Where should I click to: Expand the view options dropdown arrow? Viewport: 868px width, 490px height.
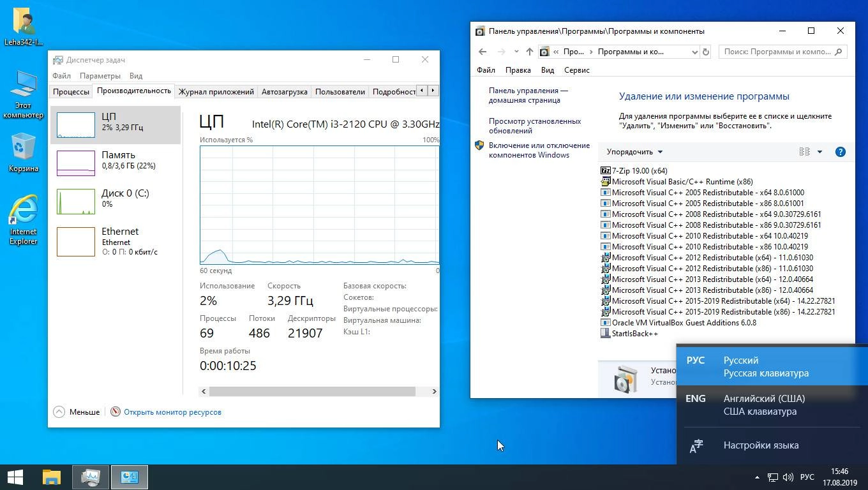819,152
